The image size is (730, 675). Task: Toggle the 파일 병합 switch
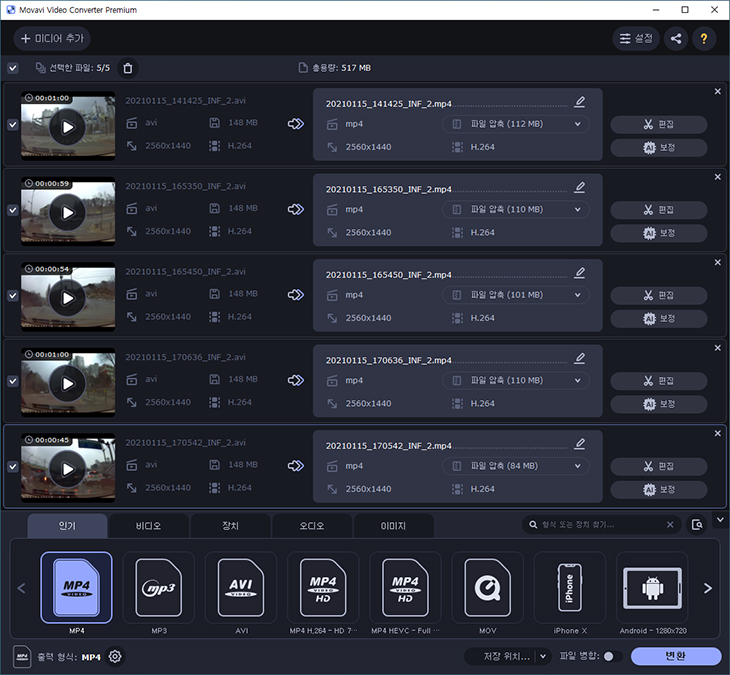click(x=613, y=656)
